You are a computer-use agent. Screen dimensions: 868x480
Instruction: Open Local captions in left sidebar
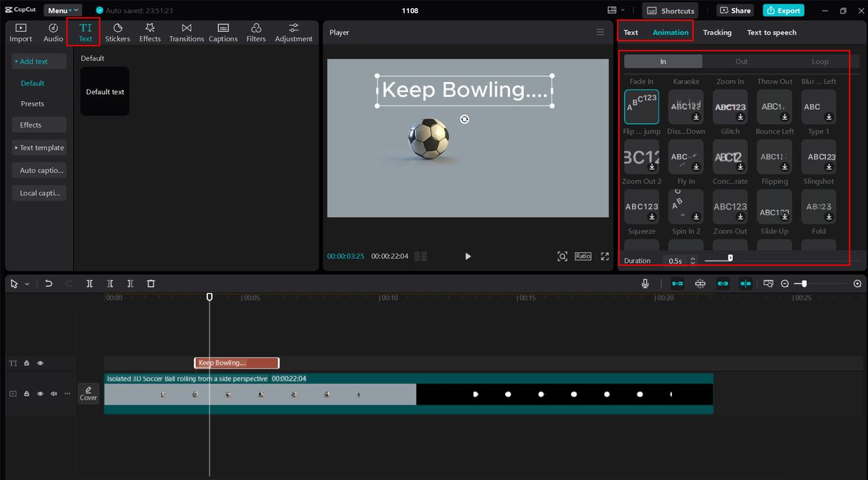(39, 193)
